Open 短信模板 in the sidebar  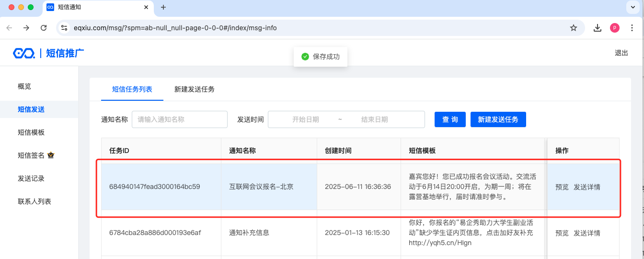pyautogui.click(x=31, y=132)
